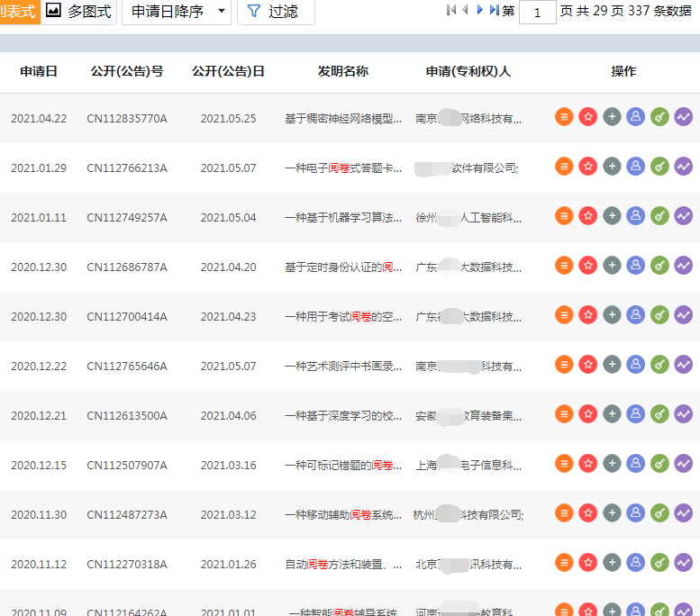Screen dimensions: 700x616
Task: Open the 申请日降序 sort dropdown
Action: [x=177, y=11]
